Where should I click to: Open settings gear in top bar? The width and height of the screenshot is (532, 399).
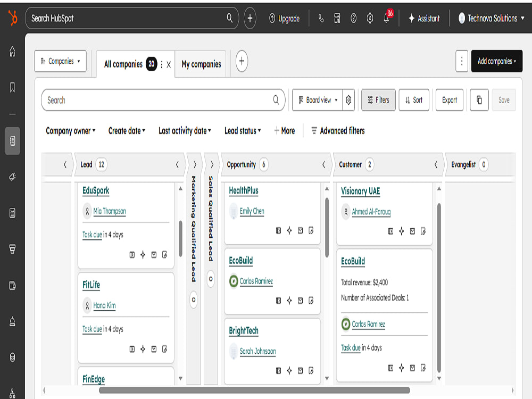370,18
